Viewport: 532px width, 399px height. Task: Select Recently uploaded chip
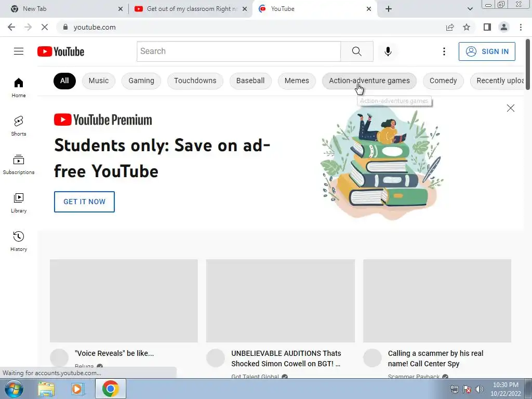[x=497, y=81]
